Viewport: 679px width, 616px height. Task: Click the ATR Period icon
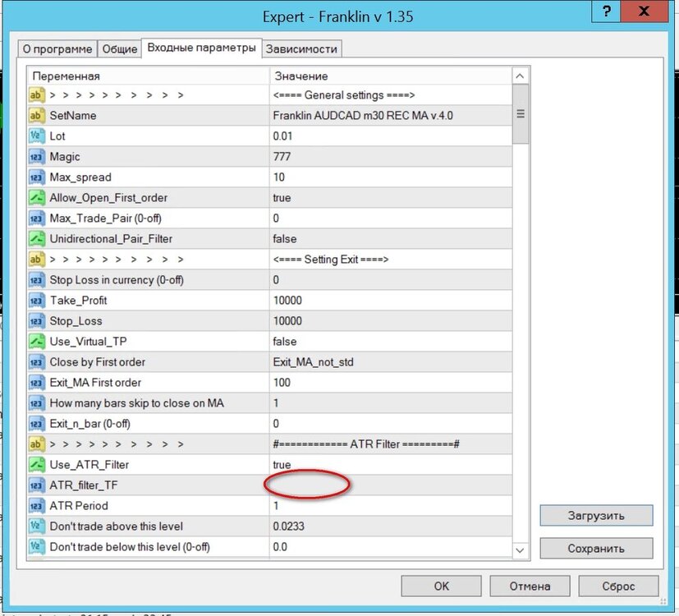[x=36, y=506]
